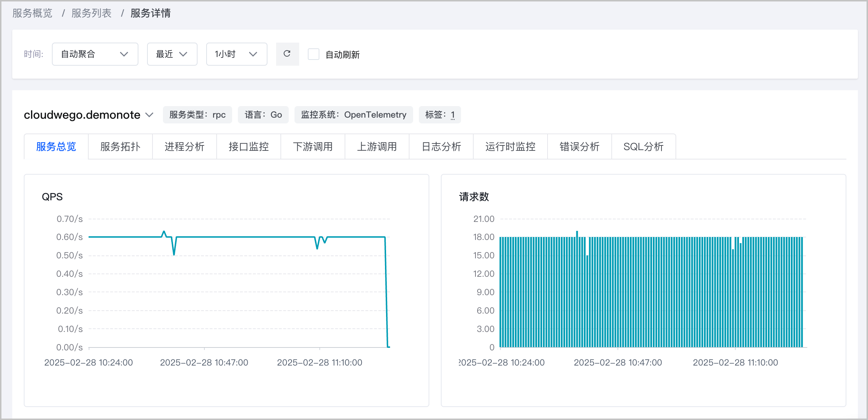868x420 pixels.
Task: Select the 上游调用 tab
Action: tap(377, 146)
